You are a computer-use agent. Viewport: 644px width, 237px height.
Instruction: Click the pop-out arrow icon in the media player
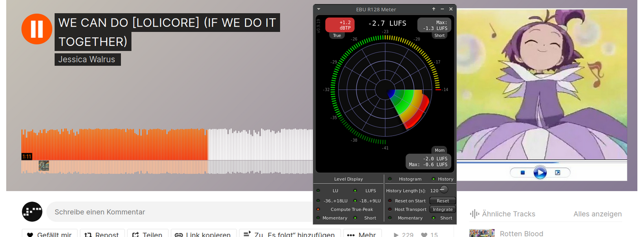pyautogui.click(x=558, y=173)
